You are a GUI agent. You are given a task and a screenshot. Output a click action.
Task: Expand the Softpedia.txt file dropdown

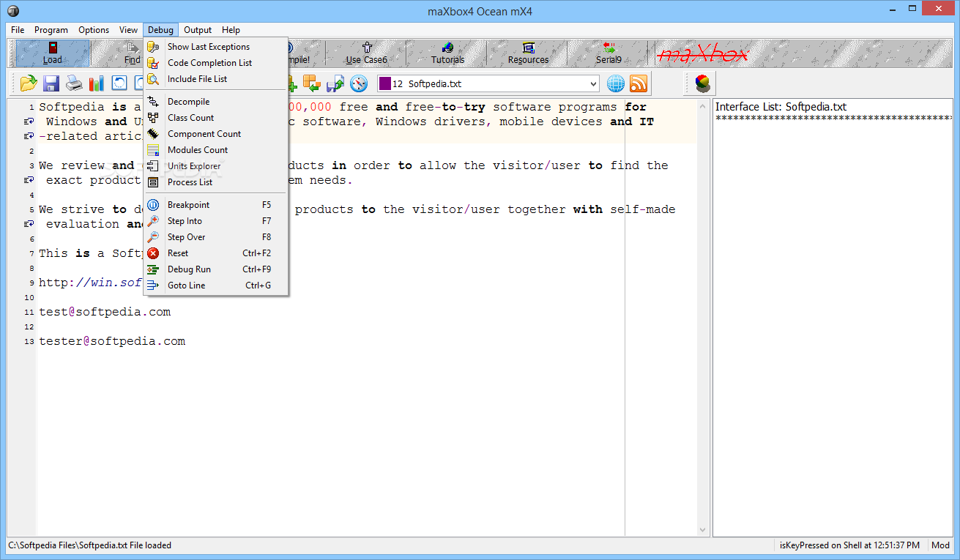coord(592,83)
